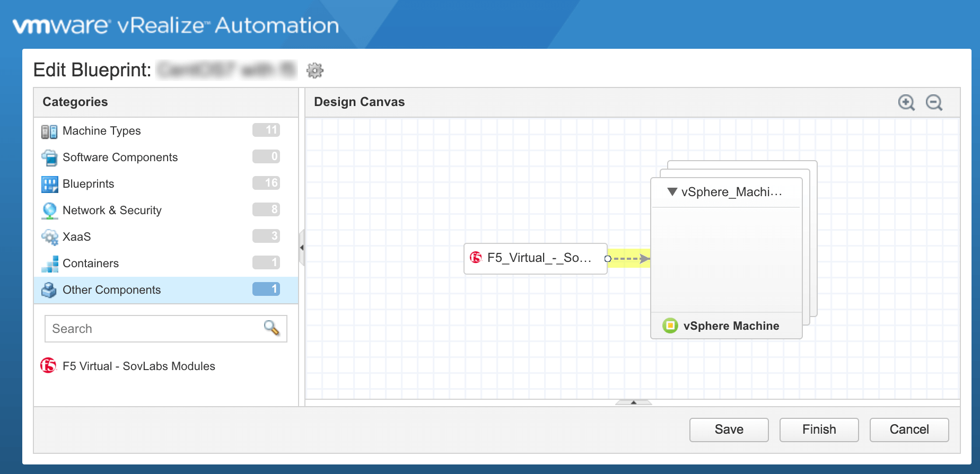Click the Software Components count badge 0
Image resolution: width=980 pixels, height=474 pixels.
point(266,156)
